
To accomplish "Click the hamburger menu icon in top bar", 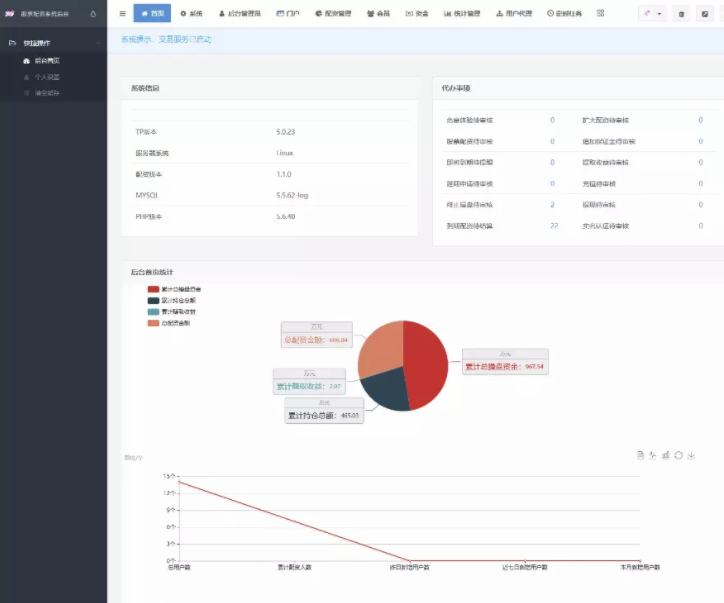I will click(x=122, y=14).
